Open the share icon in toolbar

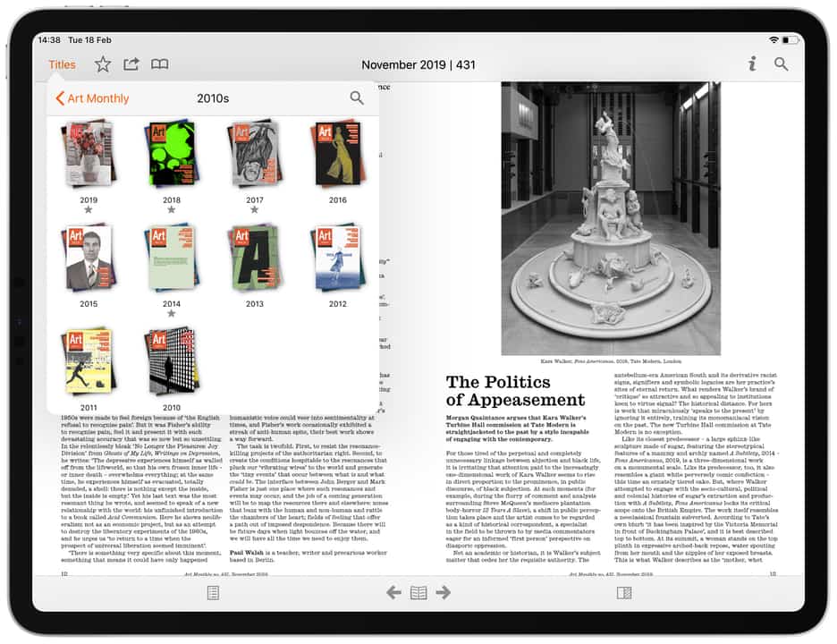[x=131, y=64]
